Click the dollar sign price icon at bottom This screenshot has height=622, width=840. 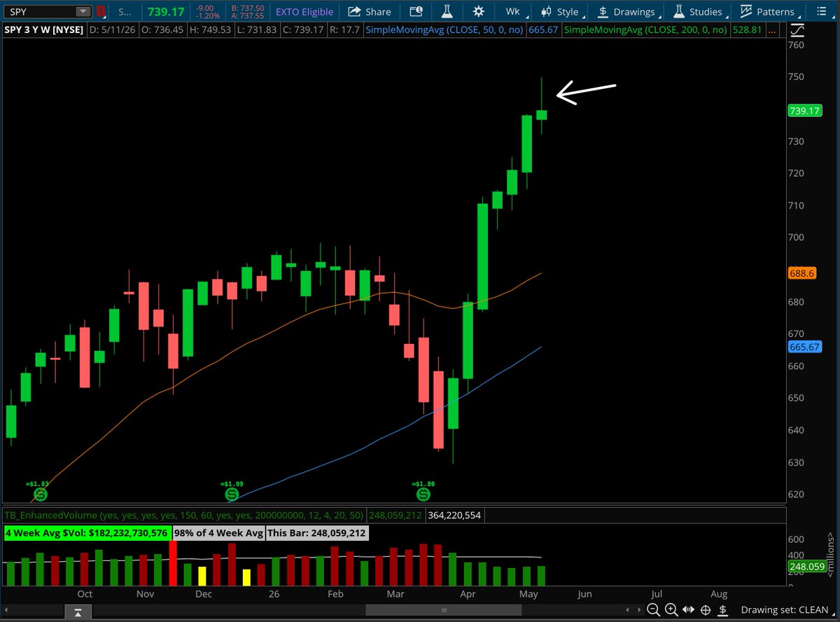pos(722,610)
